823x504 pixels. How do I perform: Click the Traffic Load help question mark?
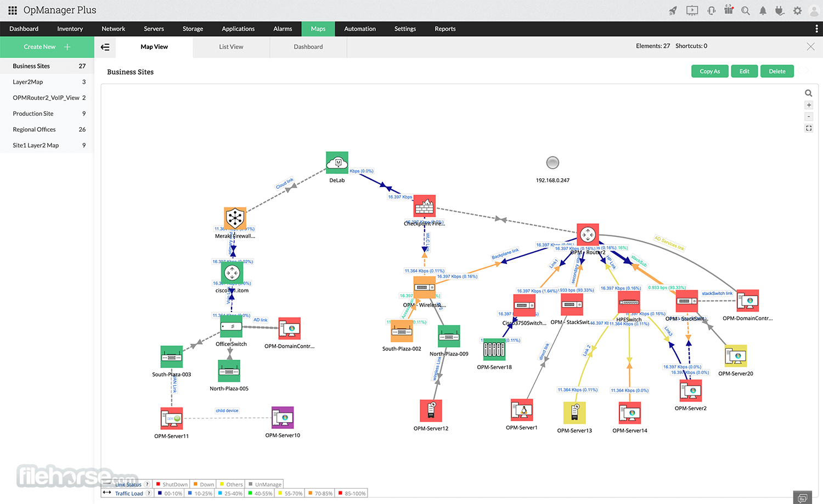(x=149, y=494)
